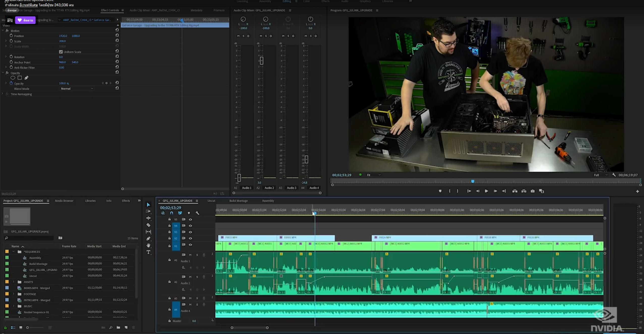Click the purple follow button

pyautogui.click(x=25, y=20)
